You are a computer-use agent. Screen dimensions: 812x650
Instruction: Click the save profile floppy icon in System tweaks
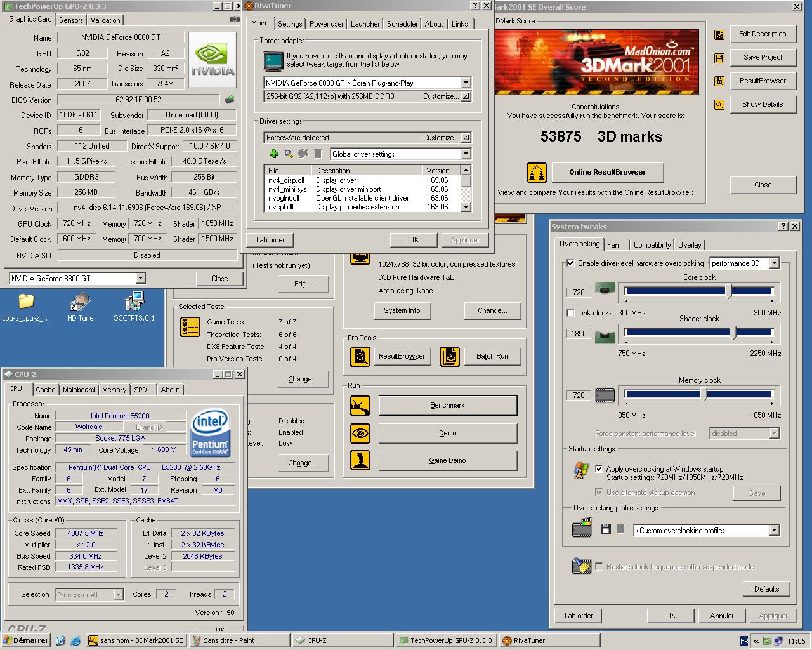(x=605, y=529)
